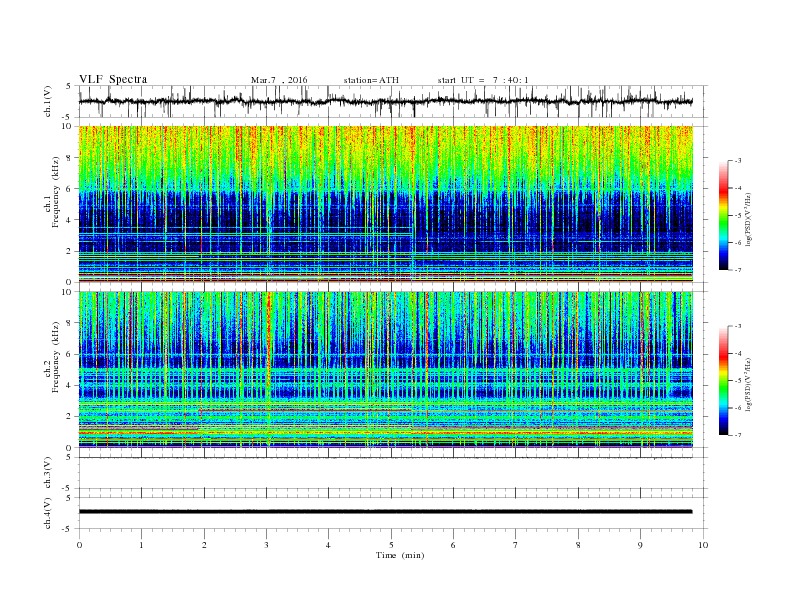Click the "station=ATH" header label

[371, 80]
